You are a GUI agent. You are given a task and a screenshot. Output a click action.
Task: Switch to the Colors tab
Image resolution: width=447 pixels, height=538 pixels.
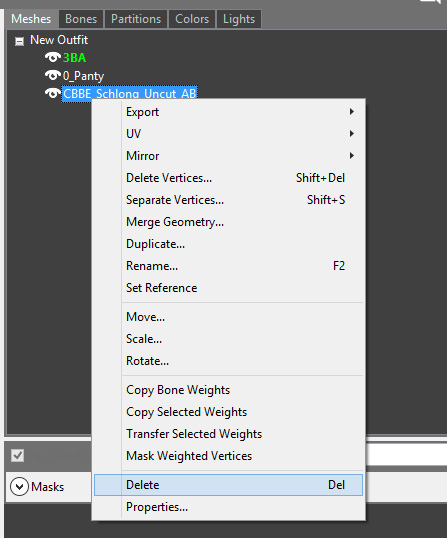coord(192,19)
